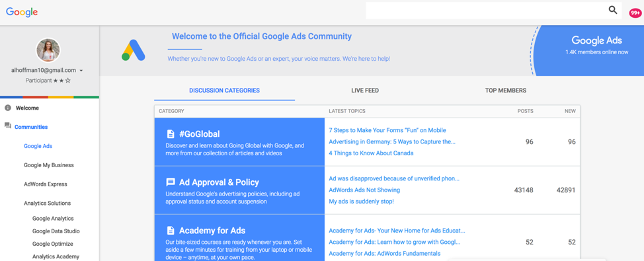The height and width of the screenshot is (261, 644).
Task: Click the Ad Approval & Policy message icon
Action: pyautogui.click(x=171, y=182)
